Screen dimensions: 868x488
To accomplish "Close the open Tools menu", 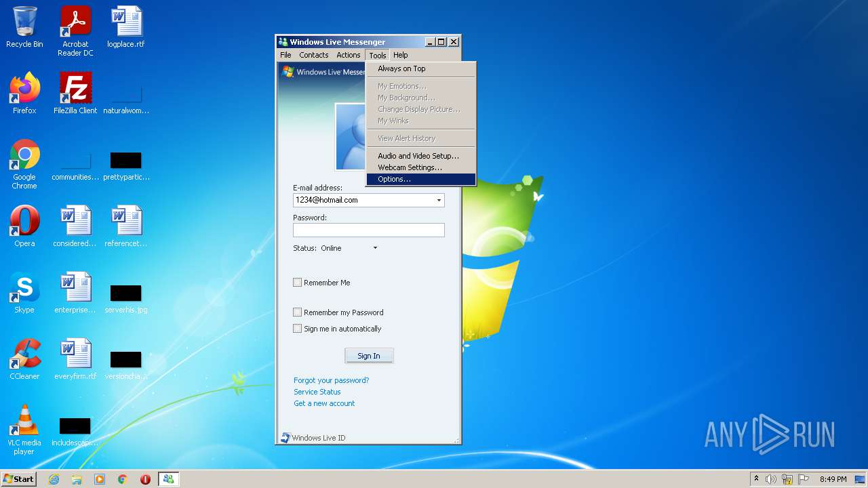I will 377,56.
